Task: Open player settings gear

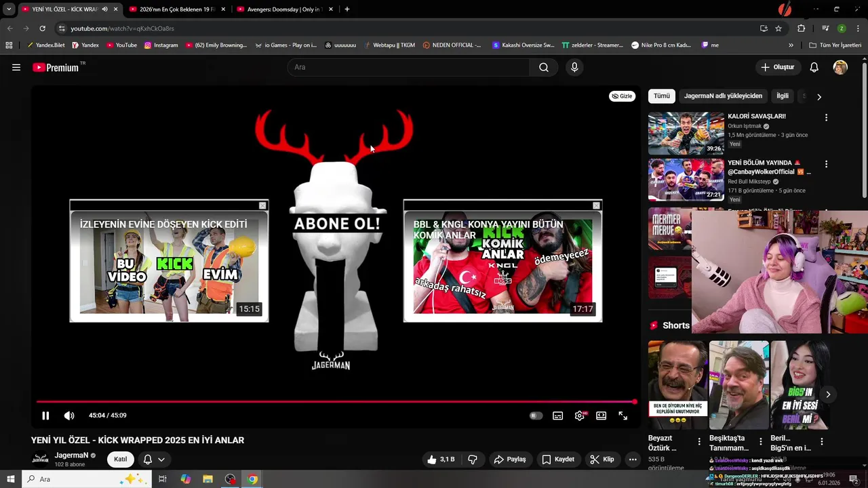Action: (x=580, y=415)
